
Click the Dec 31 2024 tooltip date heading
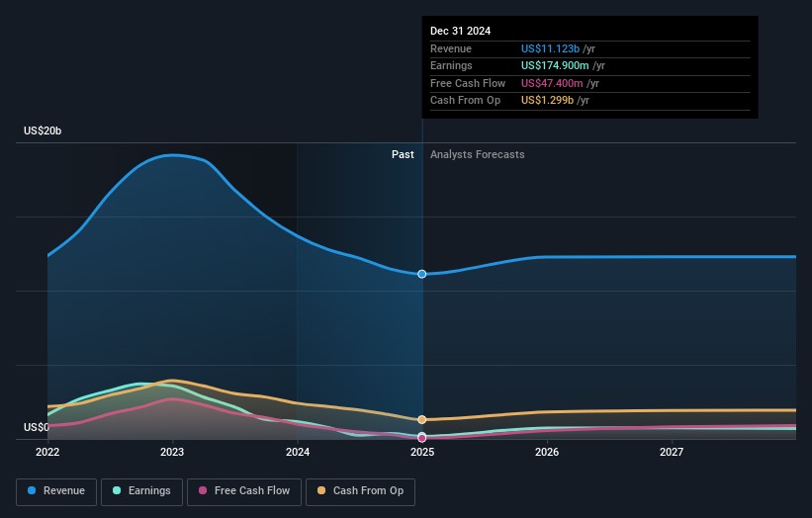click(460, 32)
